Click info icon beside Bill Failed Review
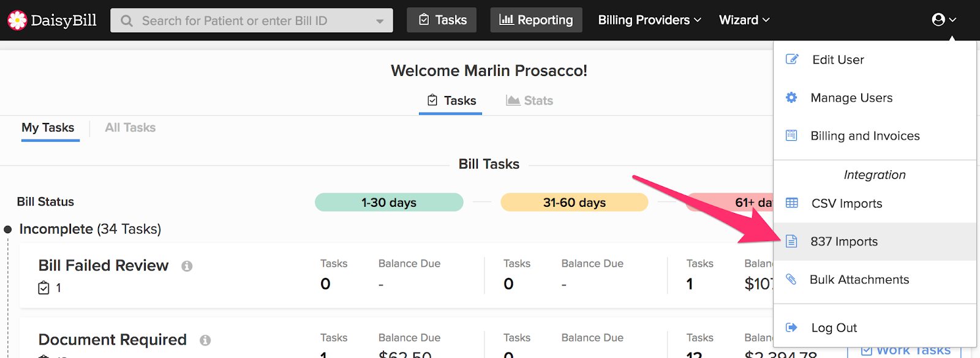Screen dimensions: 980x358 tap(187, 266)
